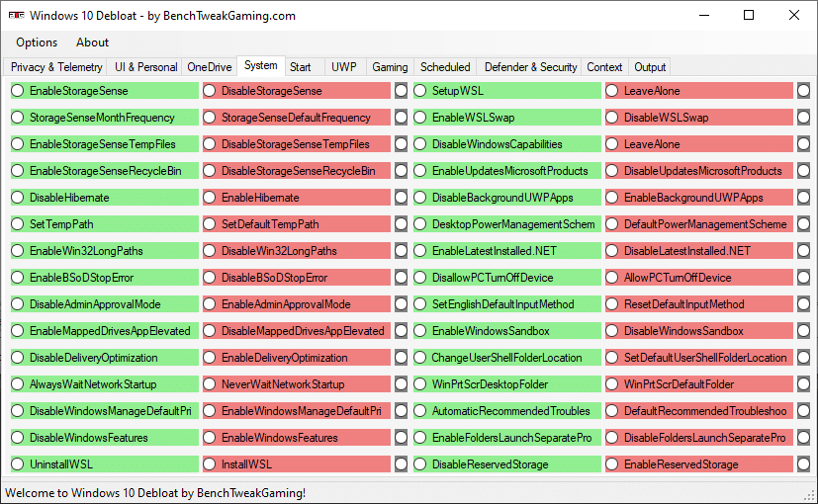The height and width of the screenshot is (504, 818).
Task: Open the Gaming tab
Action: (x=390, y=67)
